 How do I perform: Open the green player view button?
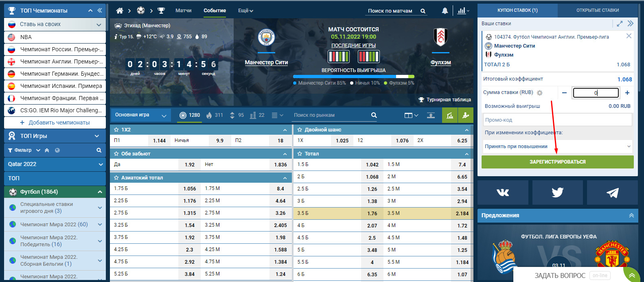pos(466,116)
